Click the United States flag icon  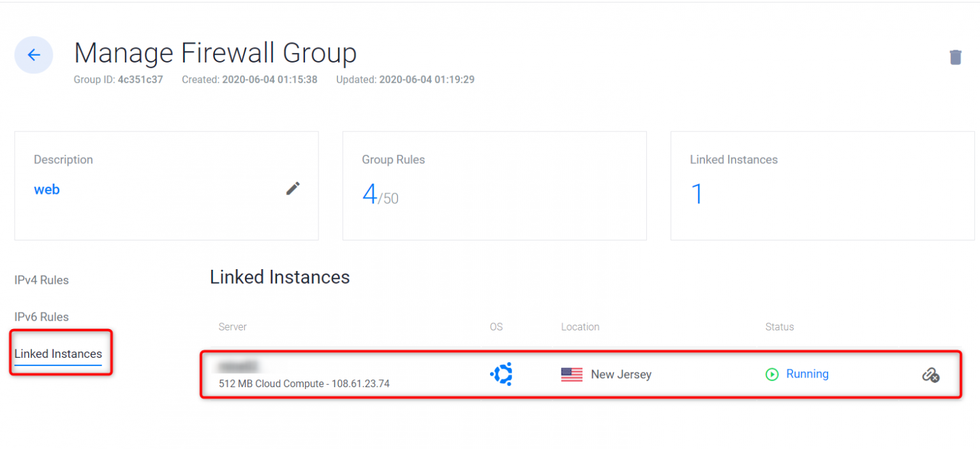tap(571, 374)
